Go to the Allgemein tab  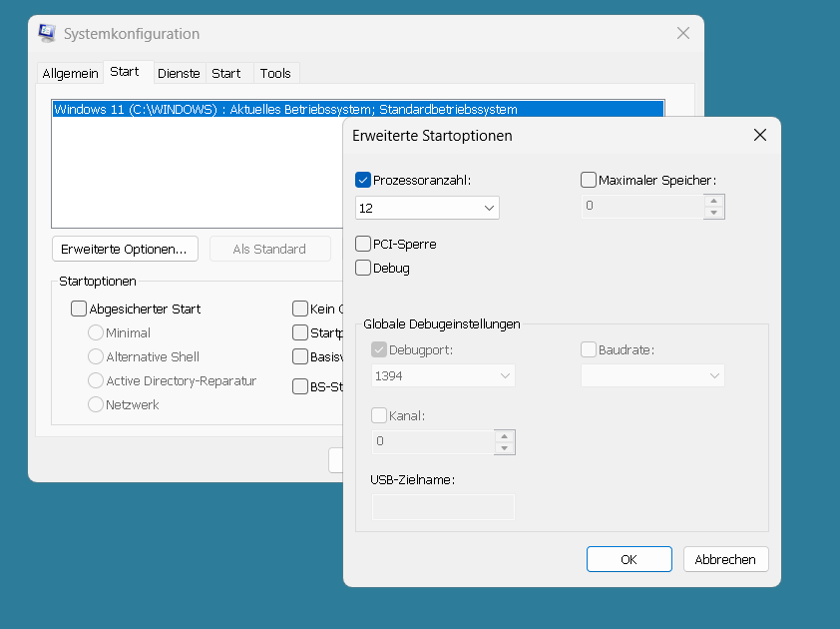(70, 73)
